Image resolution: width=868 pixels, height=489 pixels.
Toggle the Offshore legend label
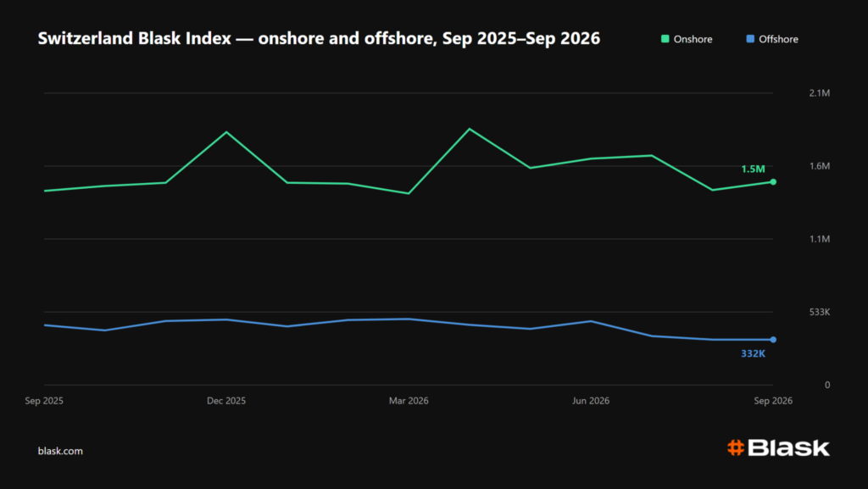pos(778,39)
